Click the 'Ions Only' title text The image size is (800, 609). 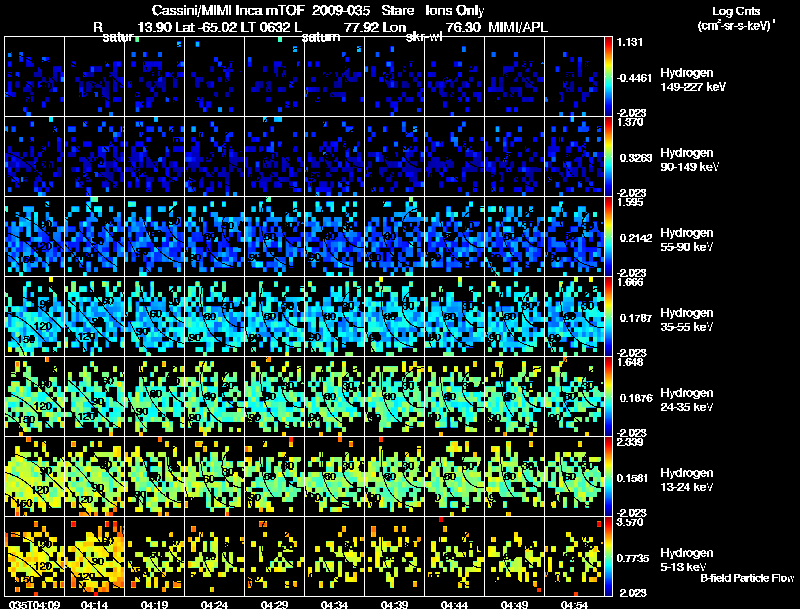[454, 11]
